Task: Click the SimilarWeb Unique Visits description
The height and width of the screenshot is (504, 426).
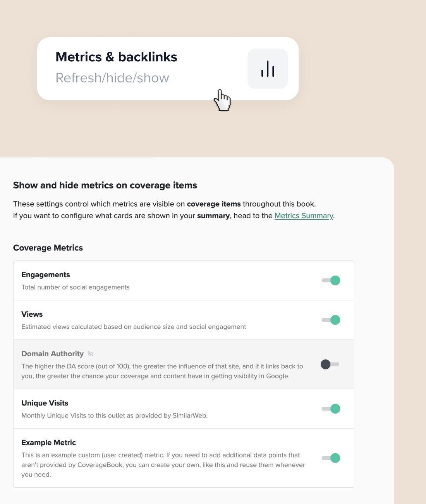Action: coord(115,416)
